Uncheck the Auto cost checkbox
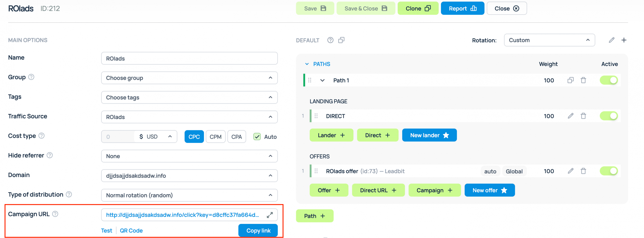This screenshot has width=644, height=238. 257,137
